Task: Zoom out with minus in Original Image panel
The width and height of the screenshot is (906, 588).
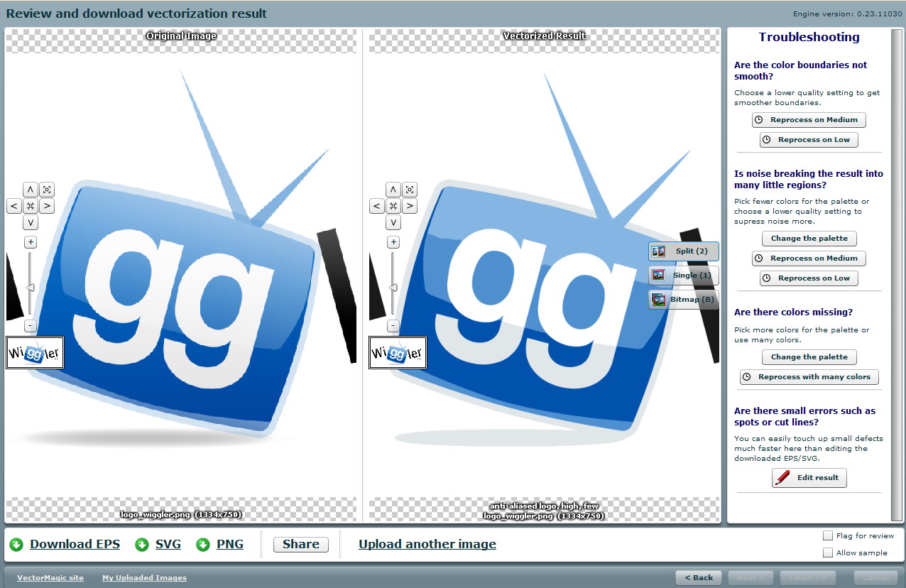Action: [x=30, y=326]
